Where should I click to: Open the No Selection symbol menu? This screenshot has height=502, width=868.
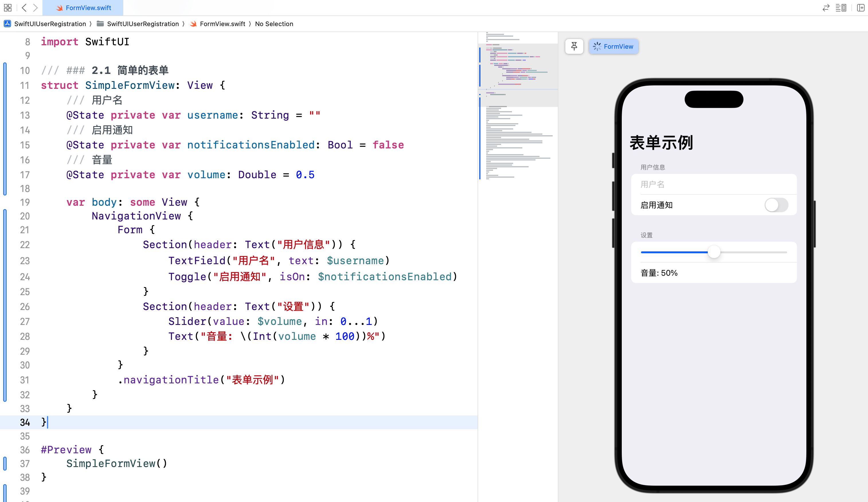274,24
